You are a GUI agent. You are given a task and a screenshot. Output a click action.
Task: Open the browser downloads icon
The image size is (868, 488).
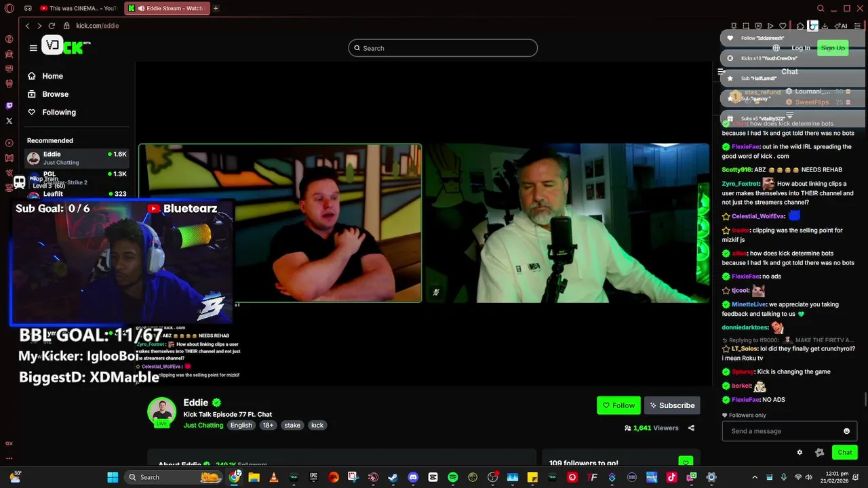coord(825,26)
